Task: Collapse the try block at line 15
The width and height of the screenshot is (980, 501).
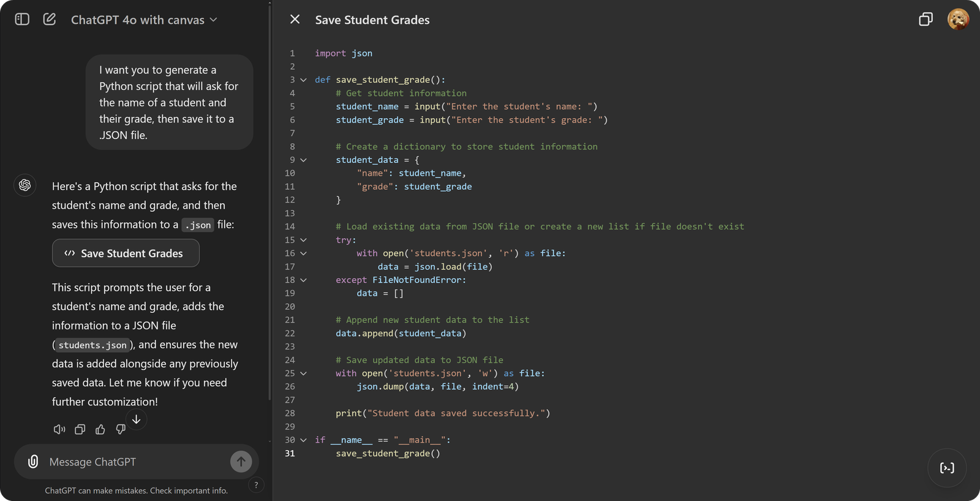Action: 303,240
